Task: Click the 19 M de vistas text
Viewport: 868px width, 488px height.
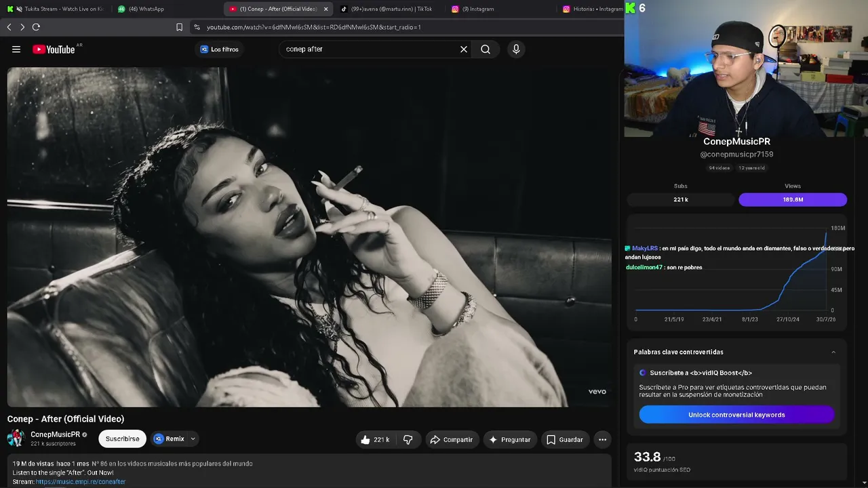Action: point(33,464)
